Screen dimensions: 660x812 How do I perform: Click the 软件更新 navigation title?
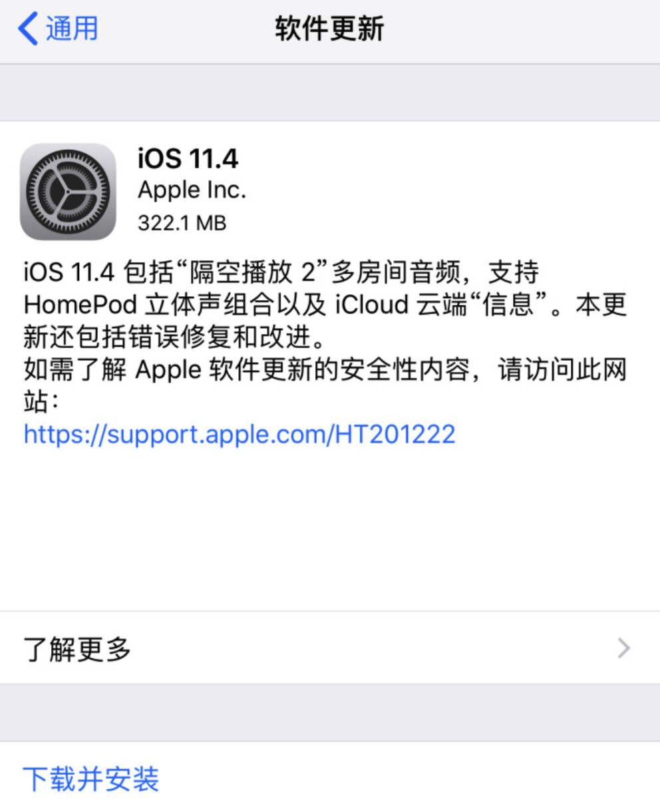tap(329, 29)
